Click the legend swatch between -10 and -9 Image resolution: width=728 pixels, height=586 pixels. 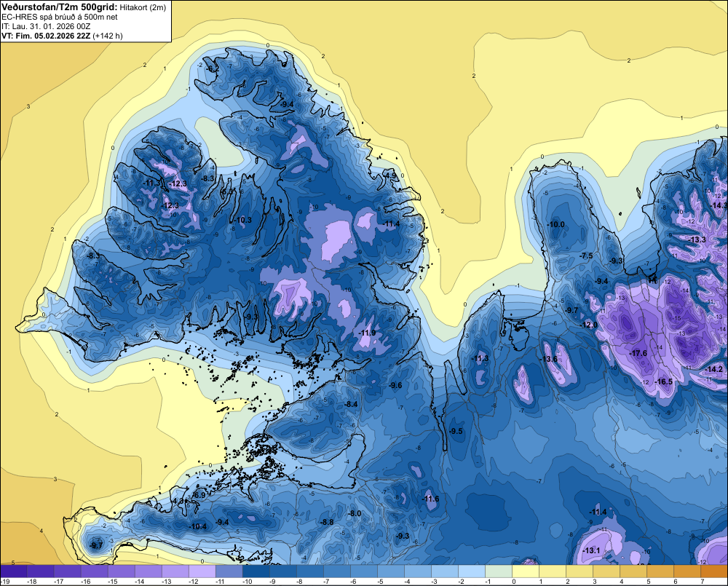coord(256,571)
